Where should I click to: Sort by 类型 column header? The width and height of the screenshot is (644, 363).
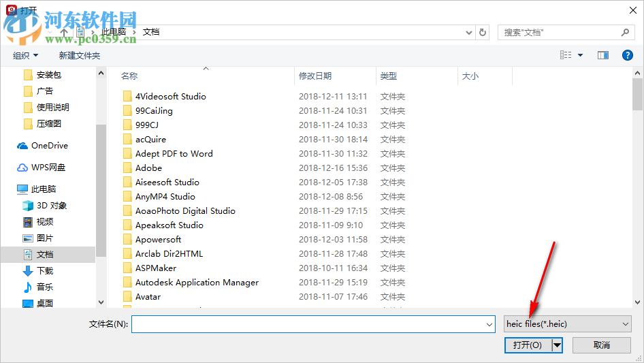pos(389,76)
